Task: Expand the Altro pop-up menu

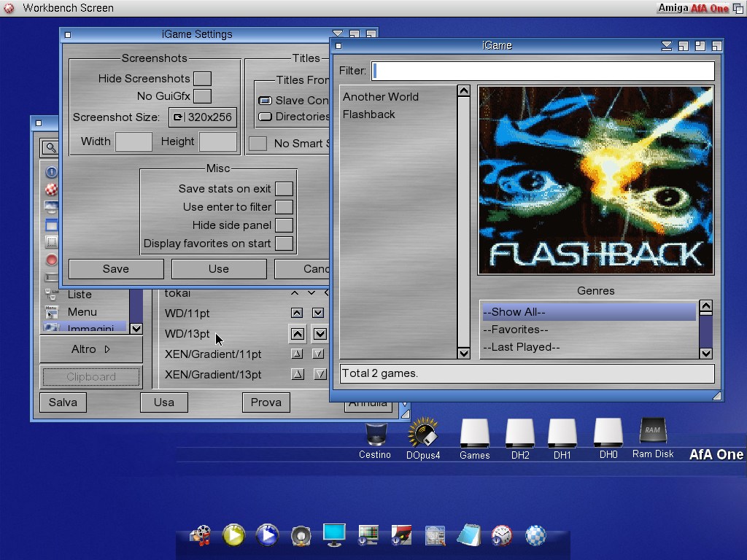Action: click(x=91, y=349)
